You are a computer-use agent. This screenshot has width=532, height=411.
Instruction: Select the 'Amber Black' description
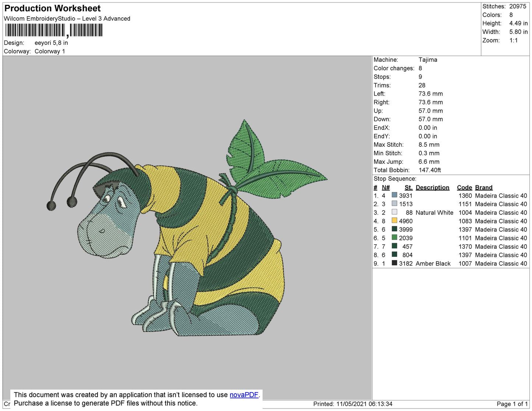(433, 263)
